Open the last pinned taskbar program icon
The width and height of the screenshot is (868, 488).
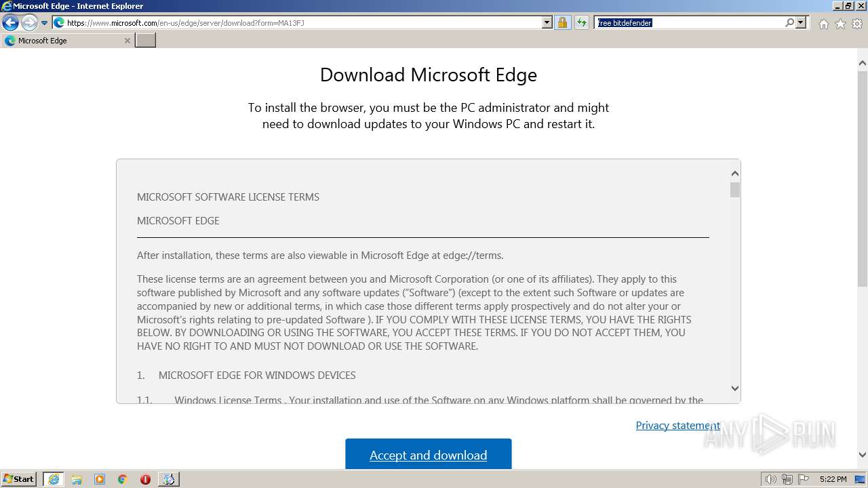pos(169,479)
